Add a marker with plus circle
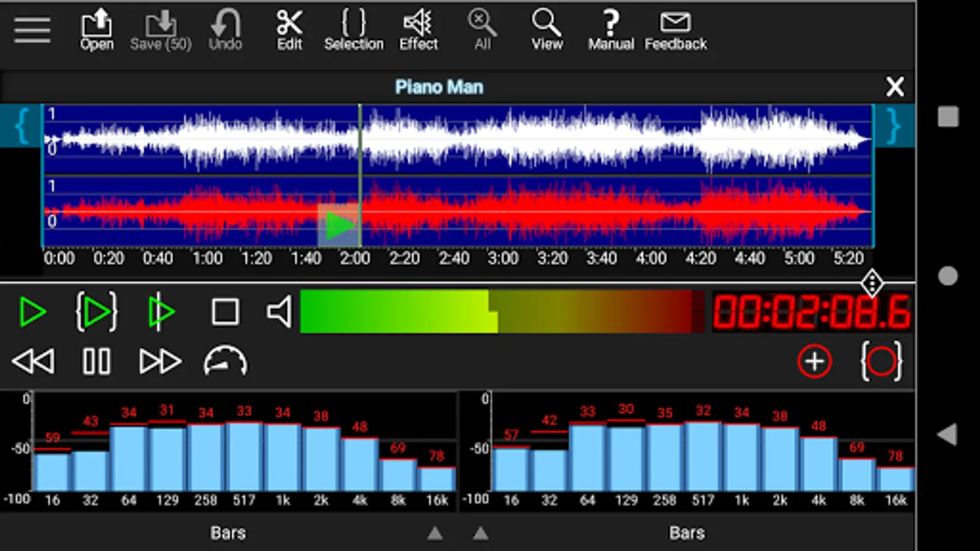The width and height of the screenshot is (980, 551). pyautogui.click(x=815, y=362)
